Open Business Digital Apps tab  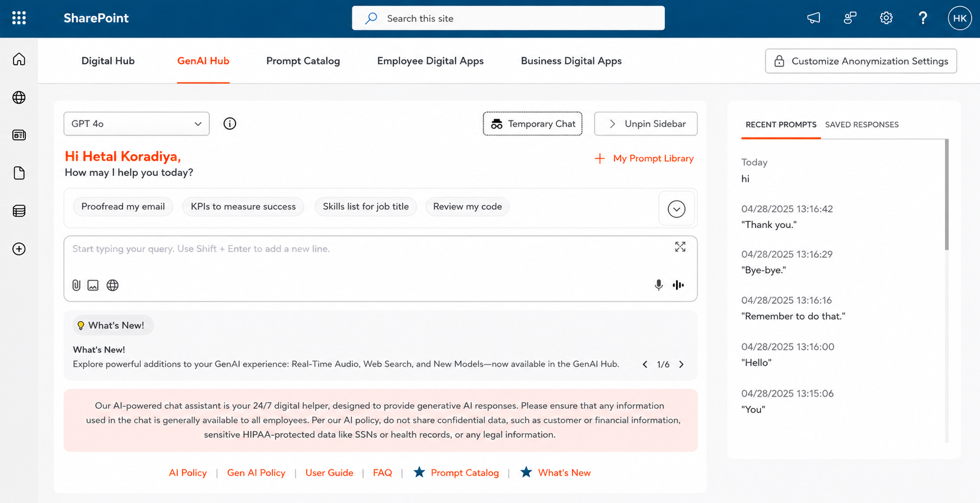click(x=571, y=61)
